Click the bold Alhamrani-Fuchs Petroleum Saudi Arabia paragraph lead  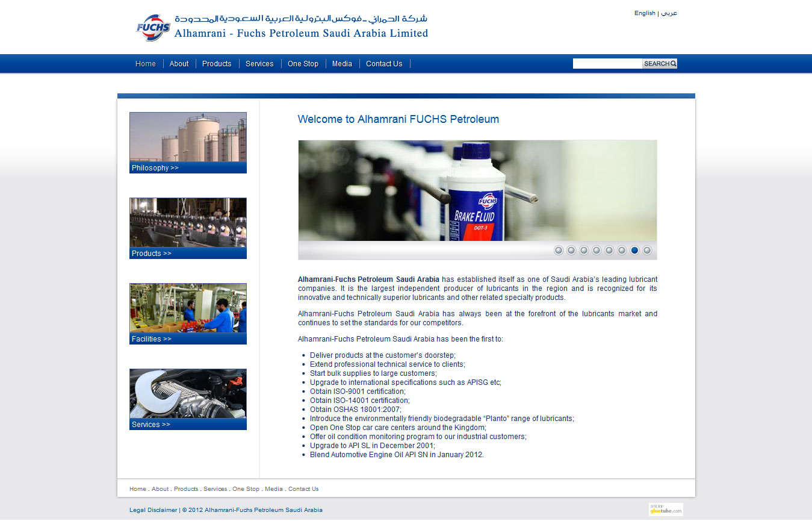368,279
